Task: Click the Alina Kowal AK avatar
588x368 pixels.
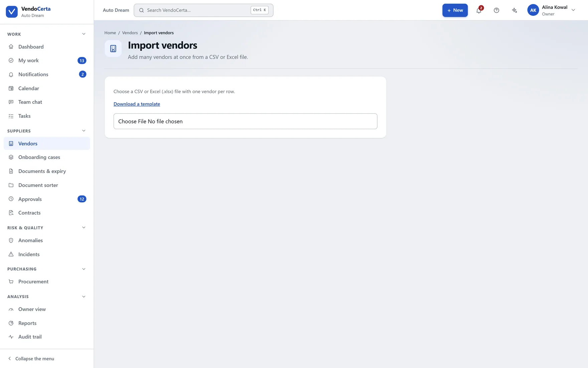Action: 533,10
